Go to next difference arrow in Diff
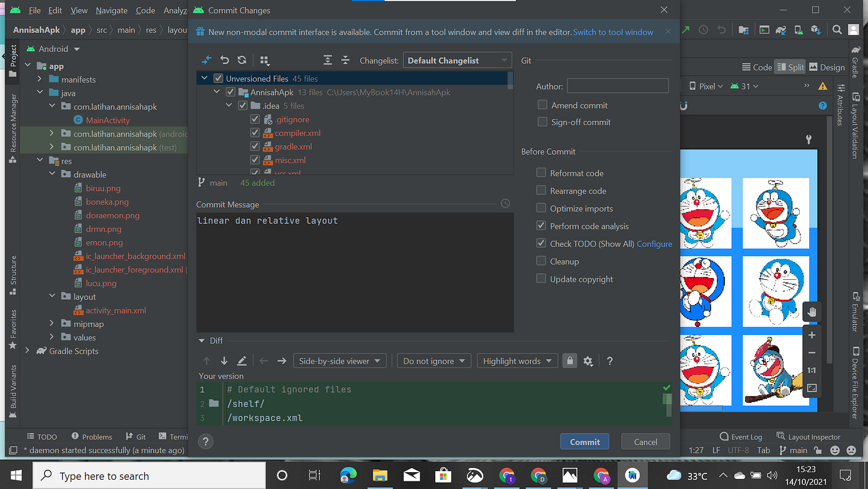This screenshot has height=489, width=868. [x=224, y=361]
